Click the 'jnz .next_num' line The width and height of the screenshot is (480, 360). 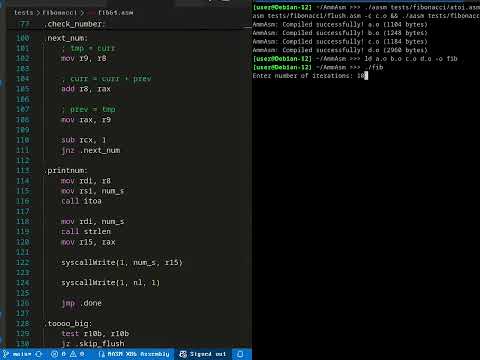tap(91, 150)
